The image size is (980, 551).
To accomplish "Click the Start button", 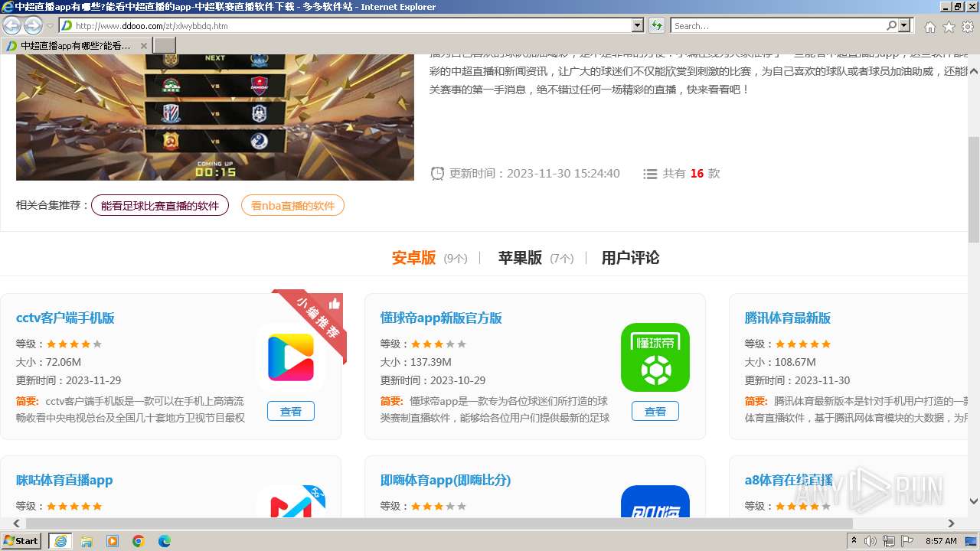I will click(21, 541).
